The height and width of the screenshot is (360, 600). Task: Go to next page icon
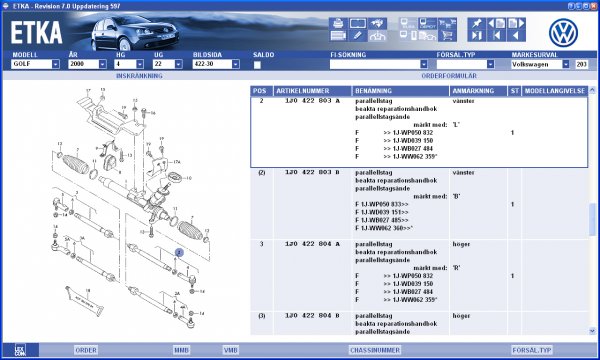[516, 24]
